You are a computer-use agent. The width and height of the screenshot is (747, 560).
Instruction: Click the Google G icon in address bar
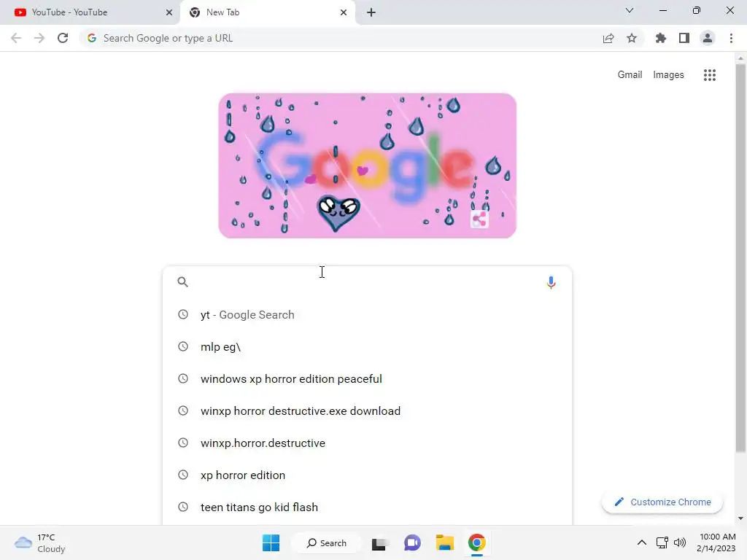(x=92, y=38)
